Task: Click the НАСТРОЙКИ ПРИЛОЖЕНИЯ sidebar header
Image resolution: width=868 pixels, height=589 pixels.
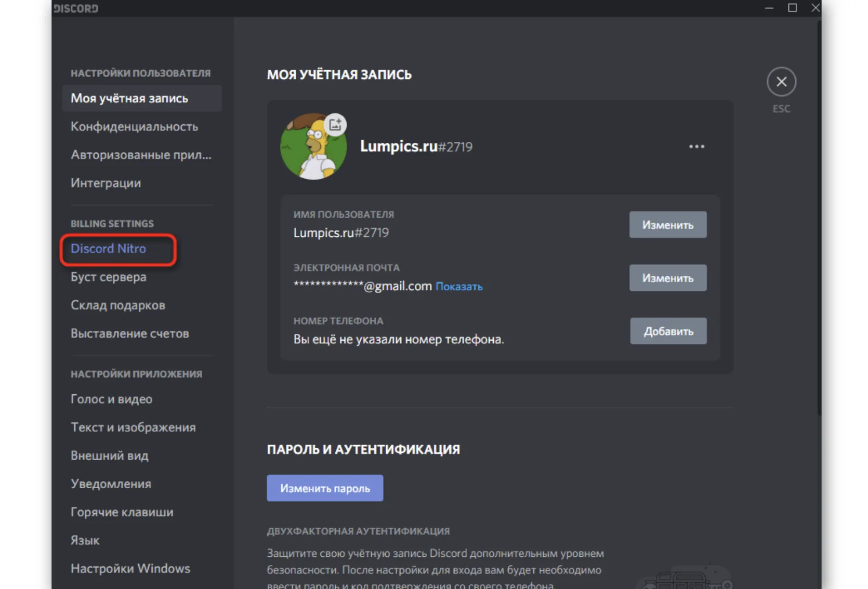Action: click(x=136, y=374)
